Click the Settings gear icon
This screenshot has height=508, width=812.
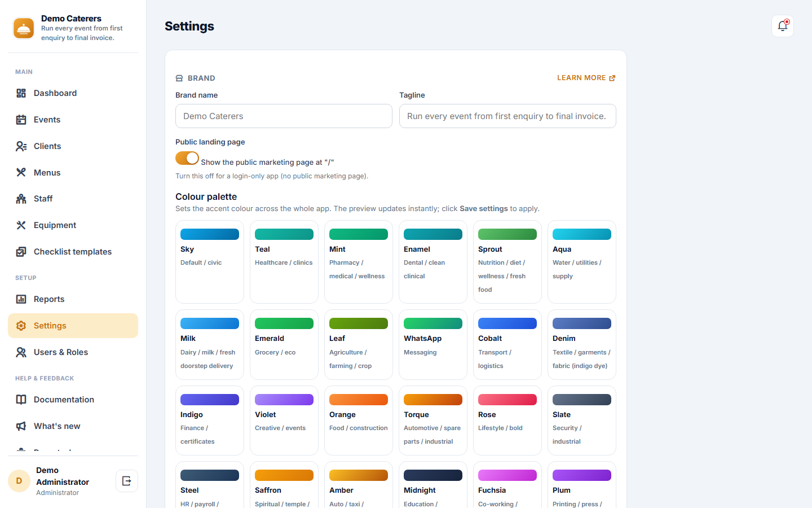pos(21,326)
